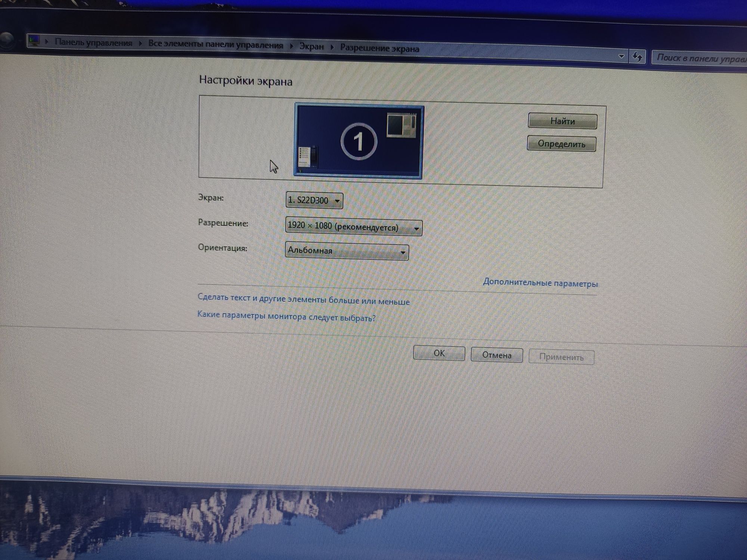Open link Сделать текст и другие элементы больше
The image size is (747, 560).
304,299
